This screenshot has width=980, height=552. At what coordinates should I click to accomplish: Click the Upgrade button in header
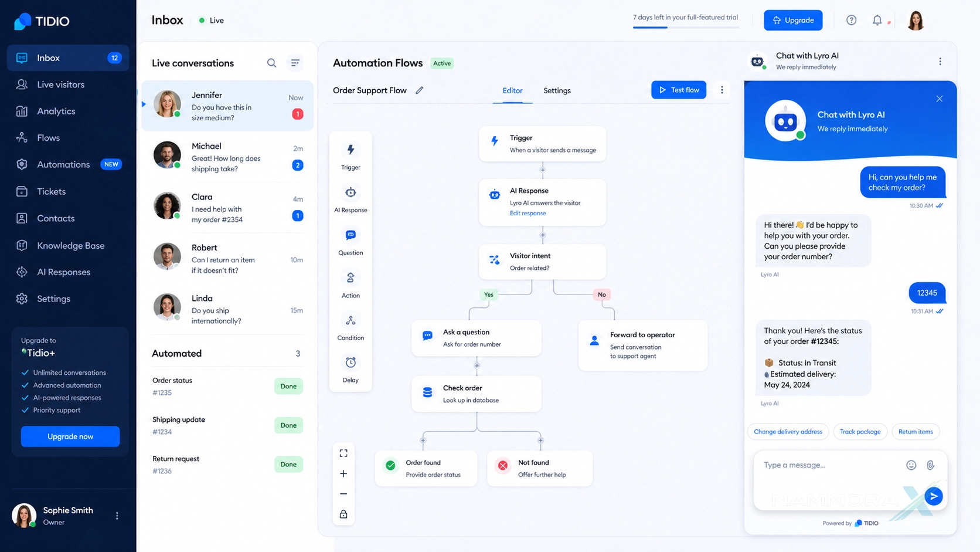[x=793, y=20]
